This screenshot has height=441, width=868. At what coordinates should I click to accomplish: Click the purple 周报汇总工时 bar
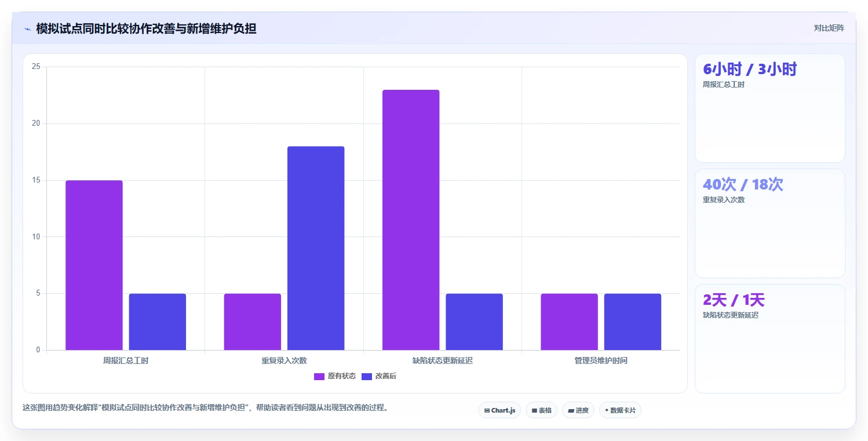click(94, 265)
